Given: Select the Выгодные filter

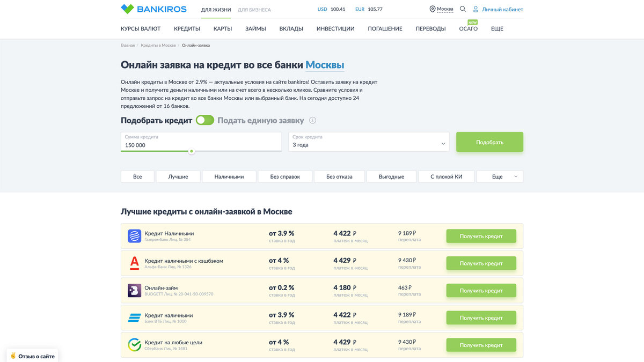Looking at the screenshot, I should coord(392,176).
